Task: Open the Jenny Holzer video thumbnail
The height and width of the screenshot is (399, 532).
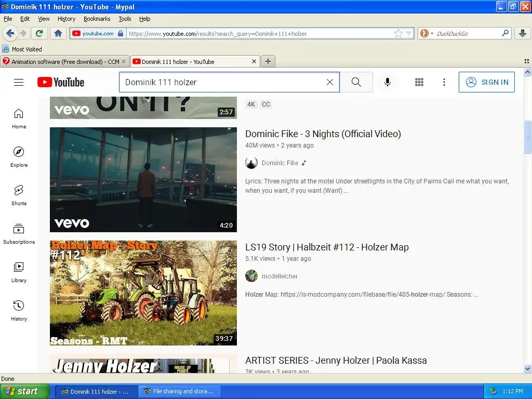Action: [143, 364]
